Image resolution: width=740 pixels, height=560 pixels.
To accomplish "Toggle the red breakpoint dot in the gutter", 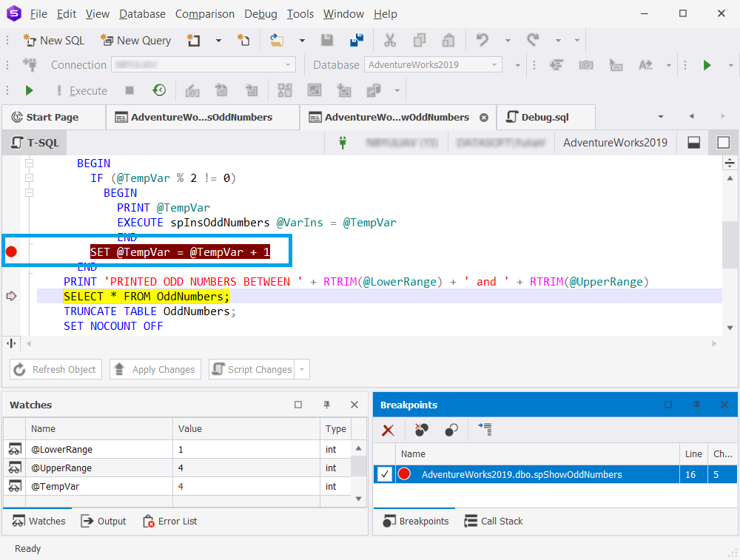I will point(11,252).
